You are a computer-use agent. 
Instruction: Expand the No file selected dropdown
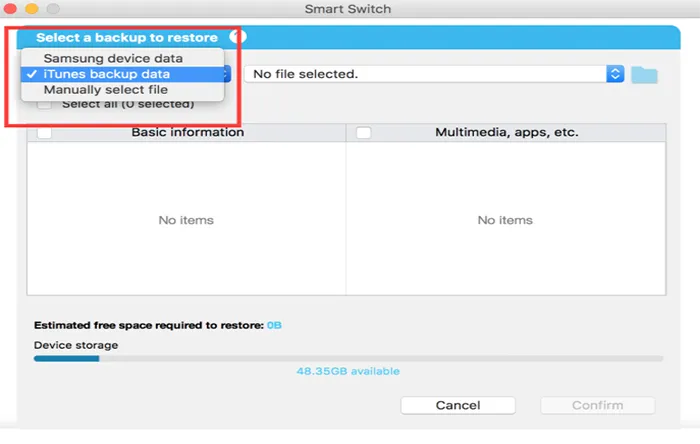click(428, 74)
